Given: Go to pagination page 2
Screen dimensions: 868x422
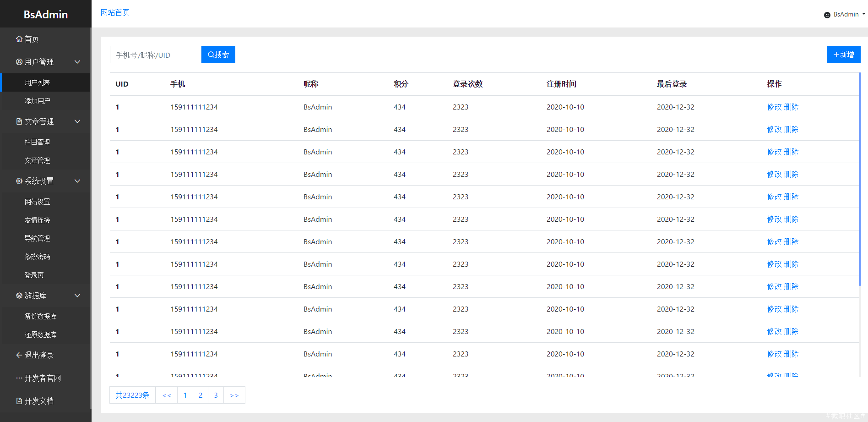Looking at the screenshot, I should click(x=201, y=395).
